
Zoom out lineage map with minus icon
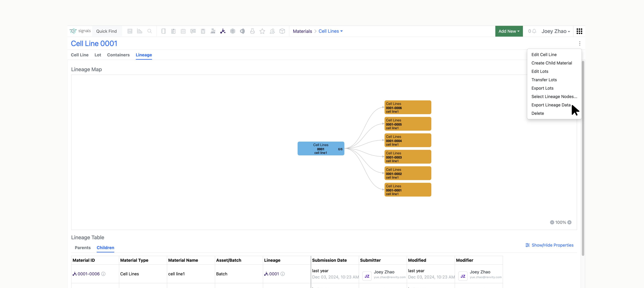(552, 222)
